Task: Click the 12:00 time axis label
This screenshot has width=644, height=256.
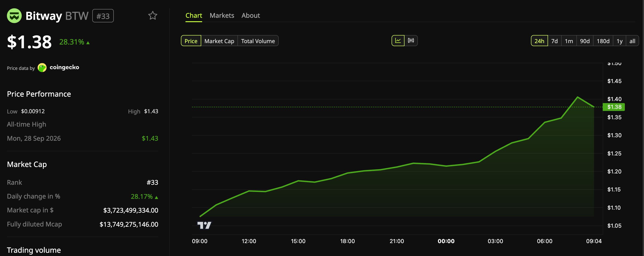Action: click(x=249, y=241)
